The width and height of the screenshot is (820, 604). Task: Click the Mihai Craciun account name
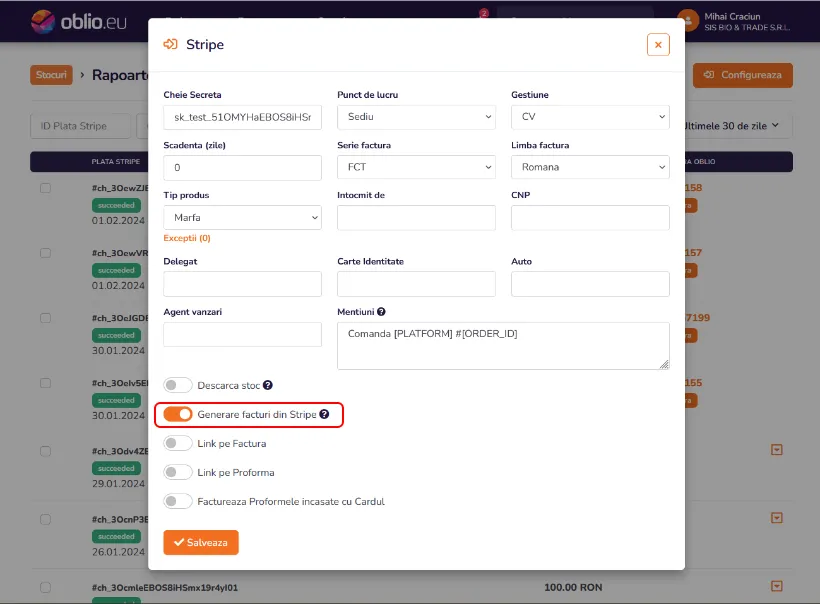pos(732,16)
